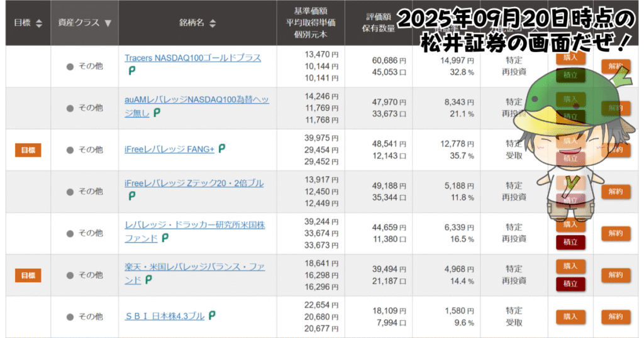
Task: Open the Tracers NASDAQ100ゴールドプラス fund link
Action: pos(192,58)
